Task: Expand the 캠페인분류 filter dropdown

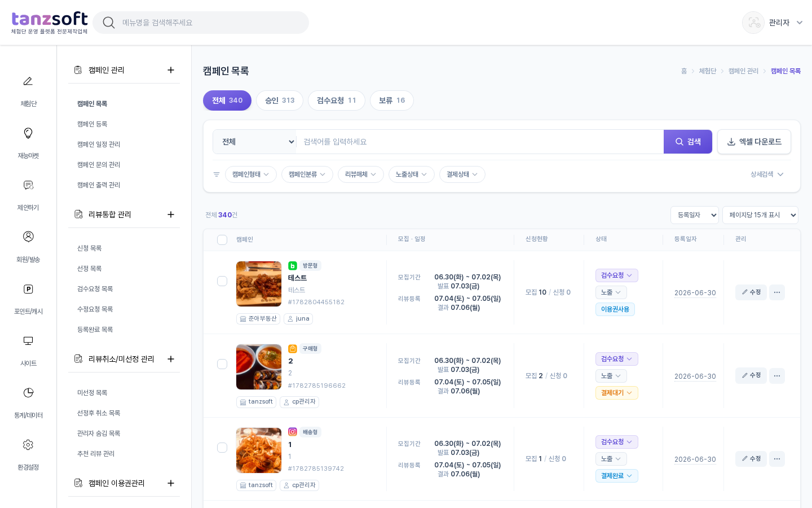Action: pyautogui.click(x=307, y=174)
